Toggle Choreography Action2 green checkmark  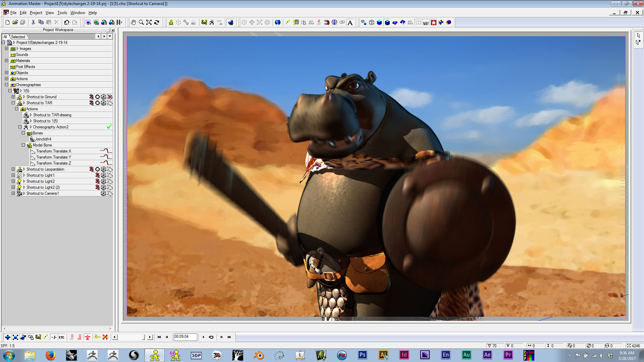click(109, 127)
